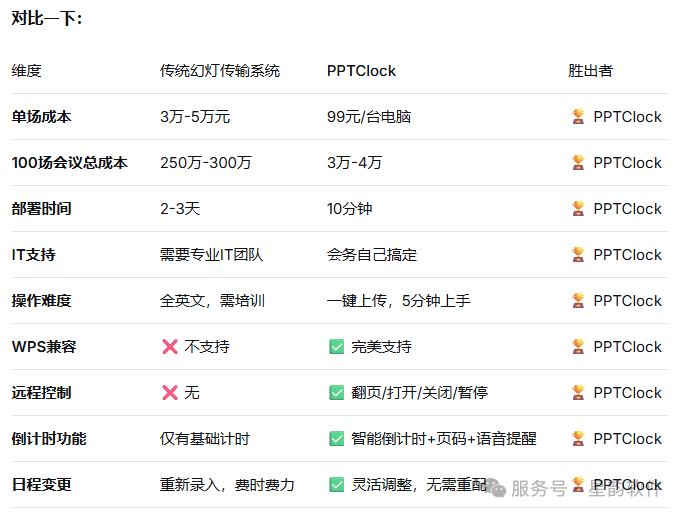Click the row label 远程控制
The height and width of the screenshot is (515, 684).
(41, 393)
